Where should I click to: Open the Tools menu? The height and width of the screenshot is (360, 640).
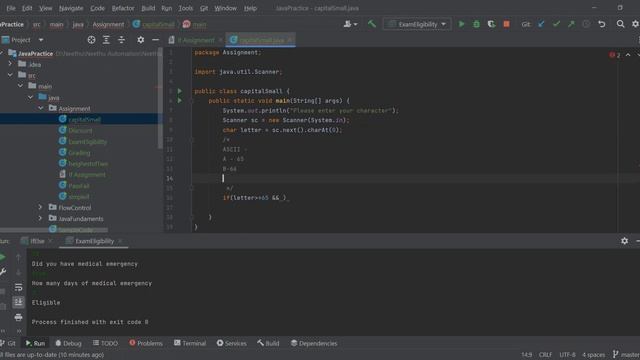[x=185, y=8]
